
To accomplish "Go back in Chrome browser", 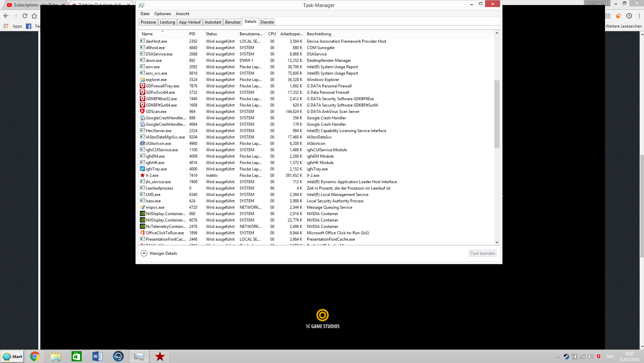I will point(6,16).
